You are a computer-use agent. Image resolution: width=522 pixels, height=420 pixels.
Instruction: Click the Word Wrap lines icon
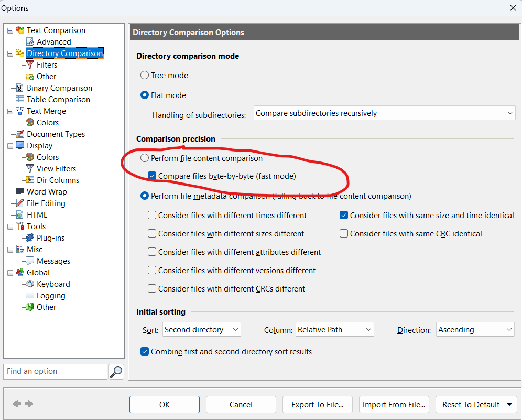pos(20,191)
